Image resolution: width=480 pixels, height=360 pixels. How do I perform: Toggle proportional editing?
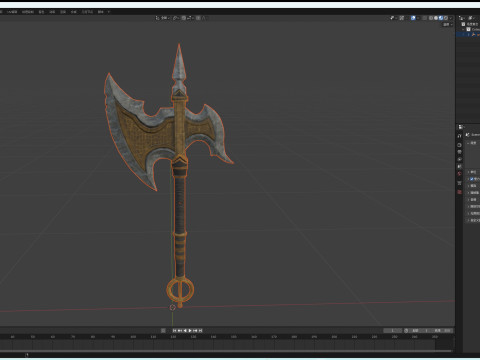198,18
